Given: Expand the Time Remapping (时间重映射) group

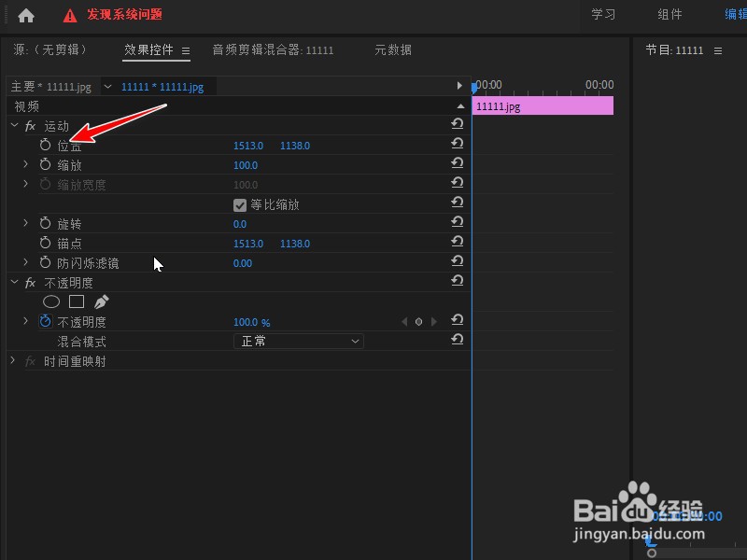Looking at the screenshot, I should (x=13, y=360).
